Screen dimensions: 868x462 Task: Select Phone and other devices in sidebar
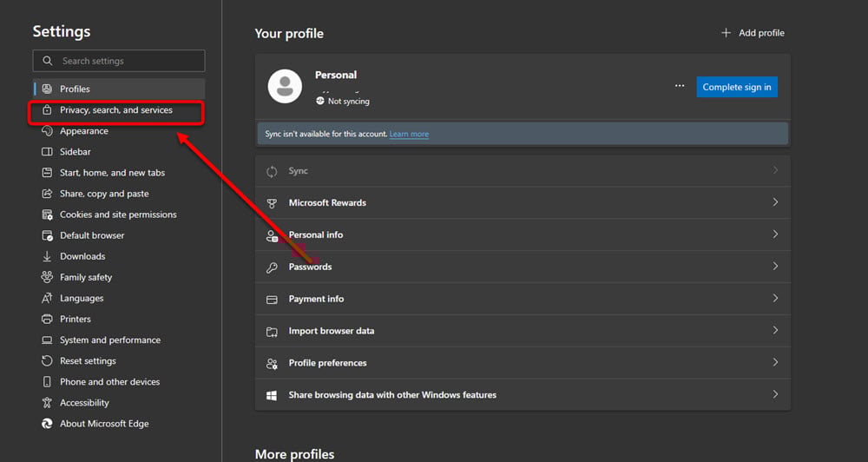click(118, 382)
